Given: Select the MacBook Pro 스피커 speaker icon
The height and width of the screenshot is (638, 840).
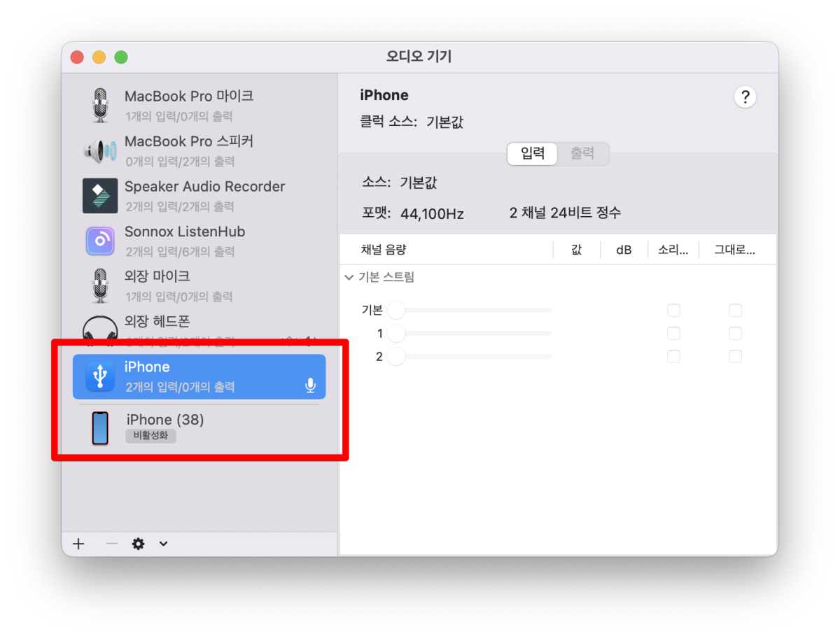Looking at the screenshot, I should click(100, 150).
